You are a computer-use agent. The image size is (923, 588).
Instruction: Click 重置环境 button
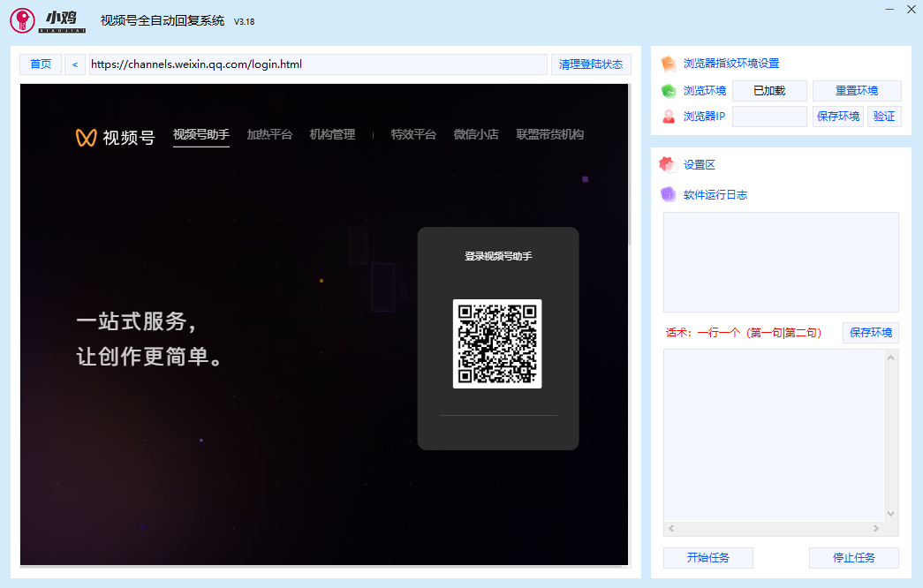[857, 91]
